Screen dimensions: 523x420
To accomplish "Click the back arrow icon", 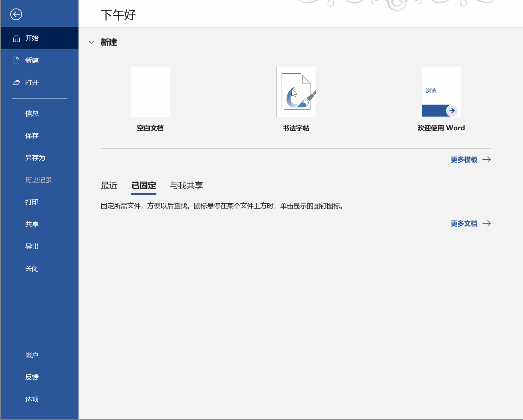I will [16, 14].
